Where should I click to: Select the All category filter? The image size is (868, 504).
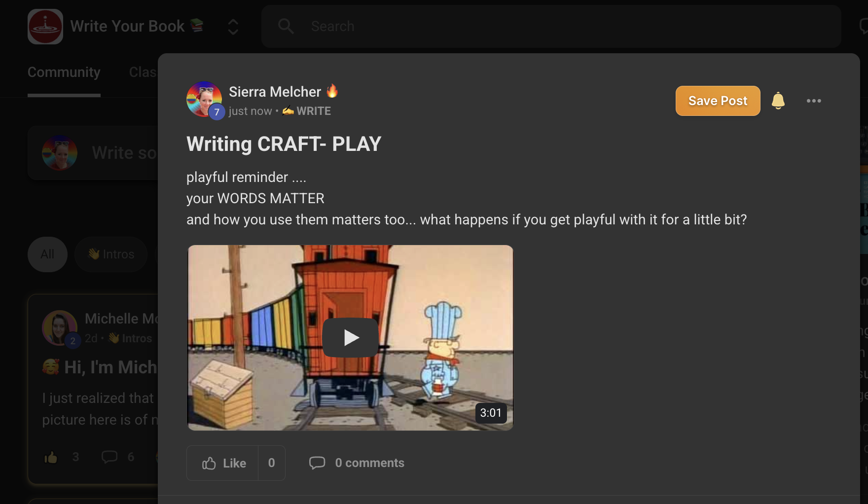pyautogui.click(x=47, y=254)
